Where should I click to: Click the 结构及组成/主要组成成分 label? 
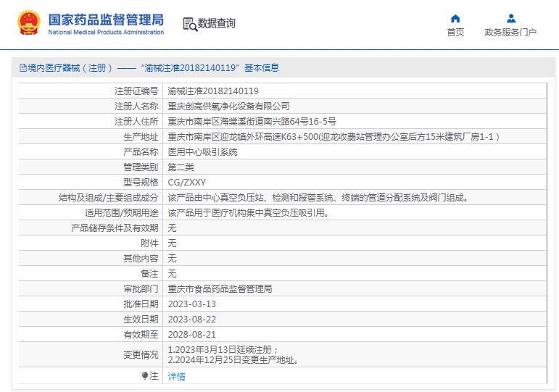coord(108,198)
